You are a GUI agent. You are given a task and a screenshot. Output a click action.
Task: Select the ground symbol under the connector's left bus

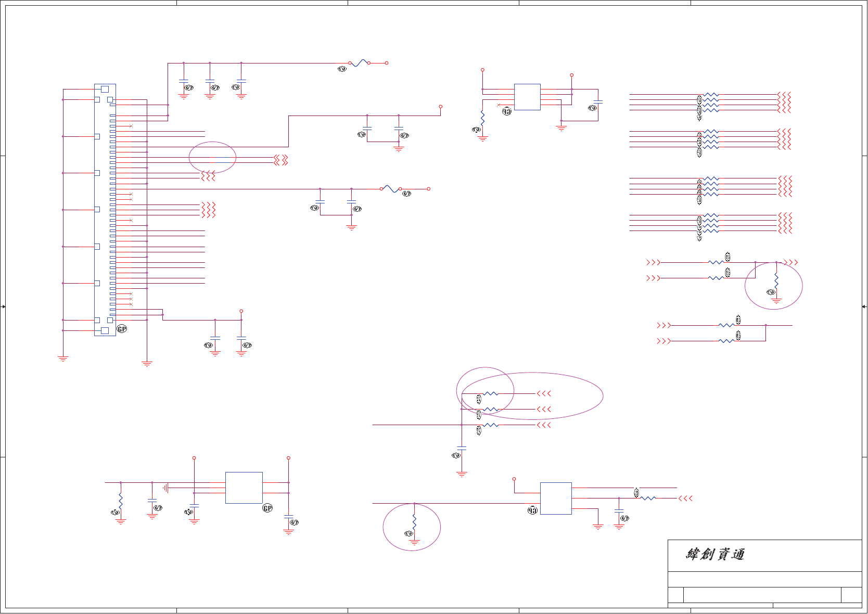click(63, 359)
